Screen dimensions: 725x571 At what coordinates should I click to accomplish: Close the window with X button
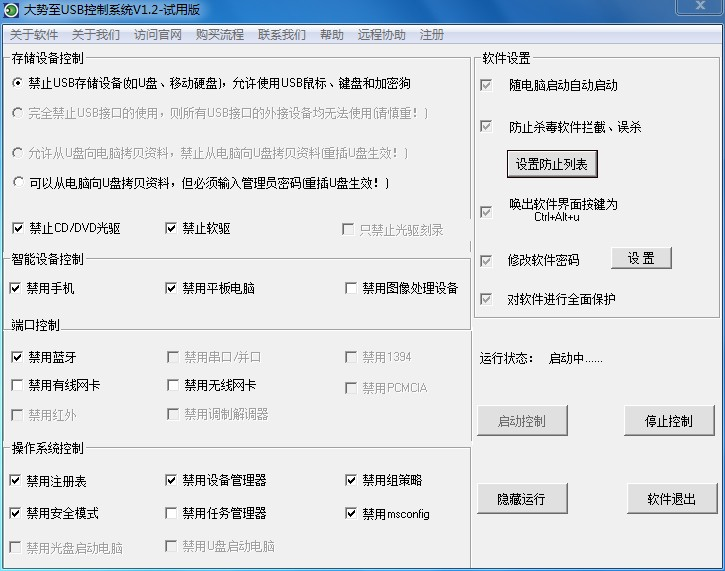[x=700, y=6]
